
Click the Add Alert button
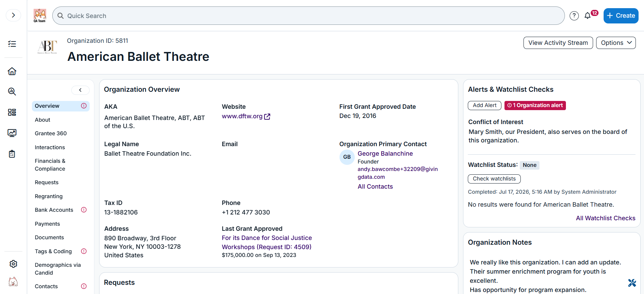click(484, 105)
